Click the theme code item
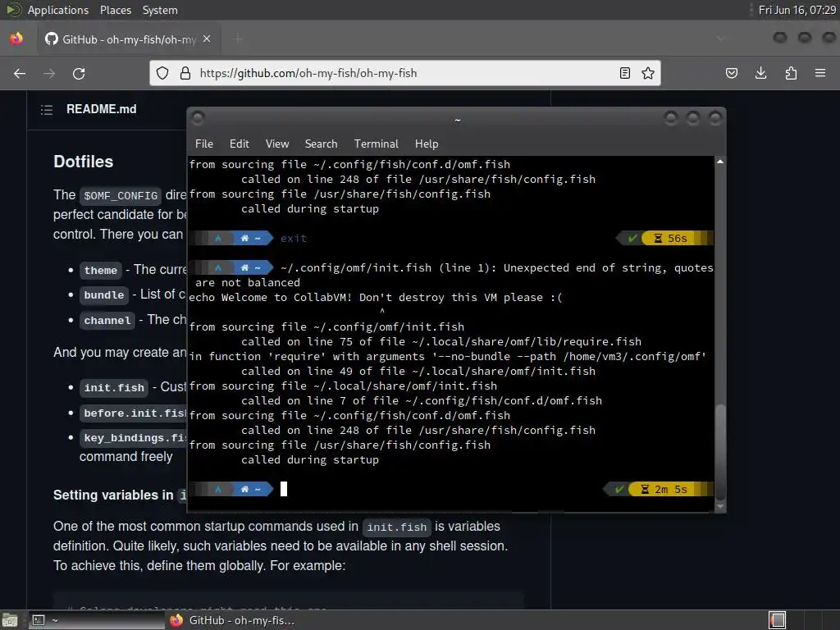 pyautogui.click(x=101, y=270)
